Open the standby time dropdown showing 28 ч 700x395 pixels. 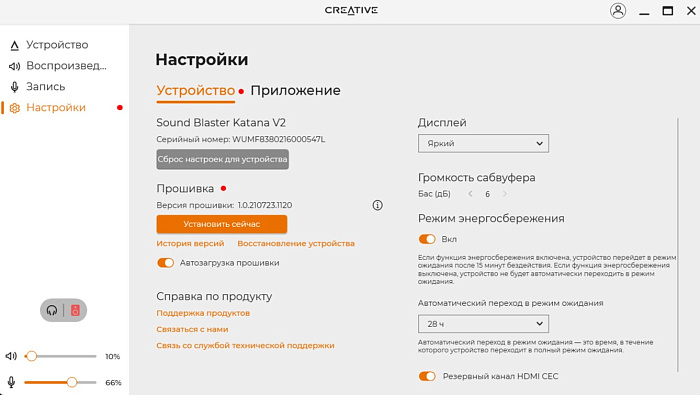(483, 324)
